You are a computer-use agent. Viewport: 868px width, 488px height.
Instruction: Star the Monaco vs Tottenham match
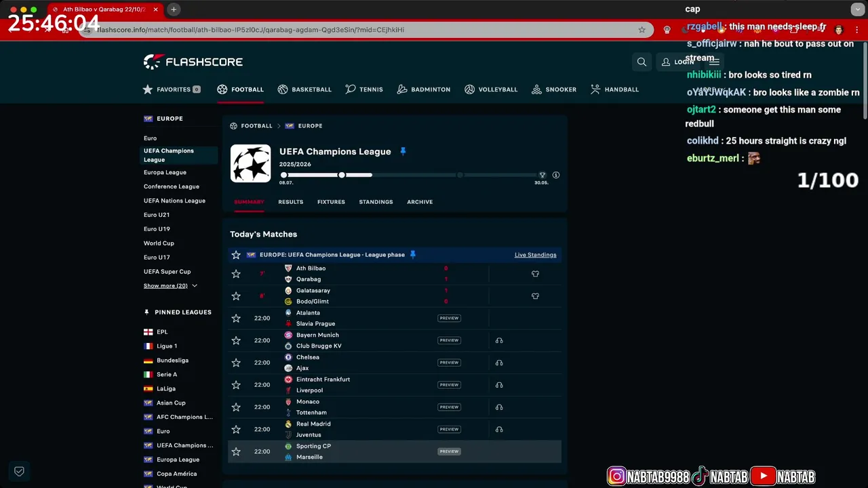tap(236, 407)
